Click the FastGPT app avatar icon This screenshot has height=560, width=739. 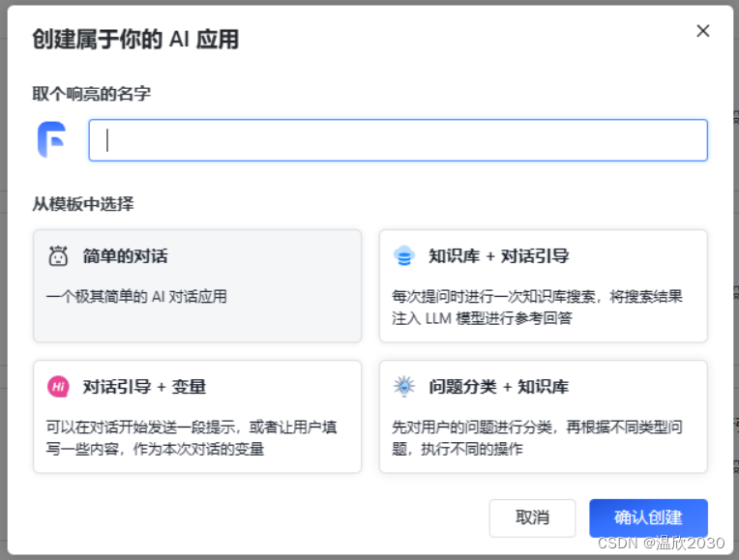[52, 139]
